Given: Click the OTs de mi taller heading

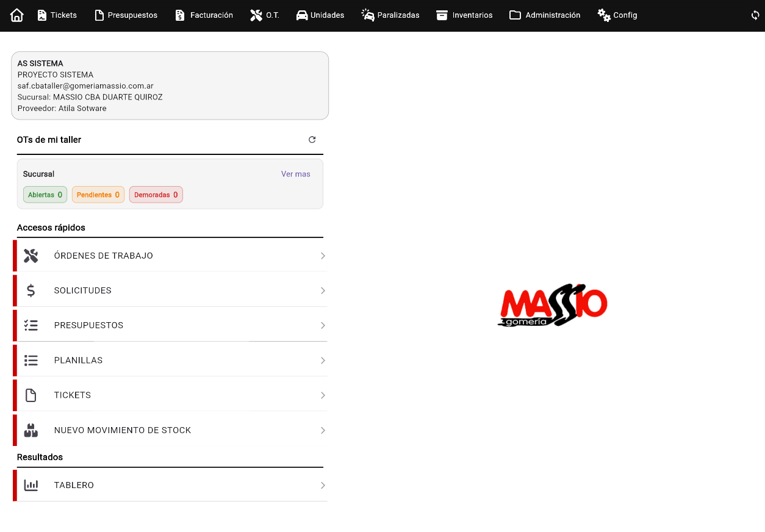Looking at the screenshot, I should click(49, 140).
